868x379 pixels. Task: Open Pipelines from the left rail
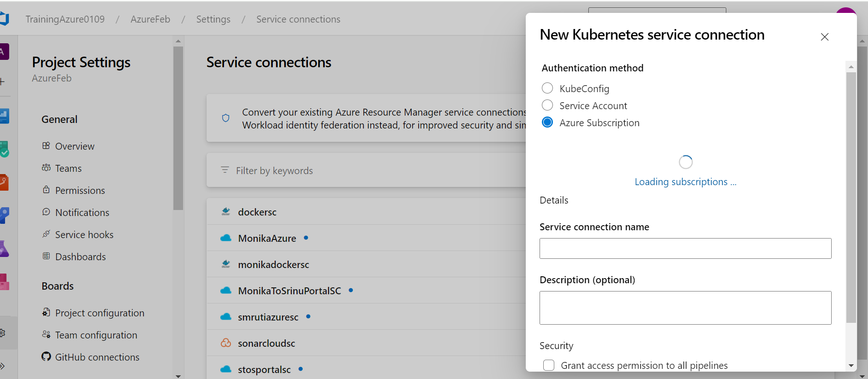(x=4, y=215)
